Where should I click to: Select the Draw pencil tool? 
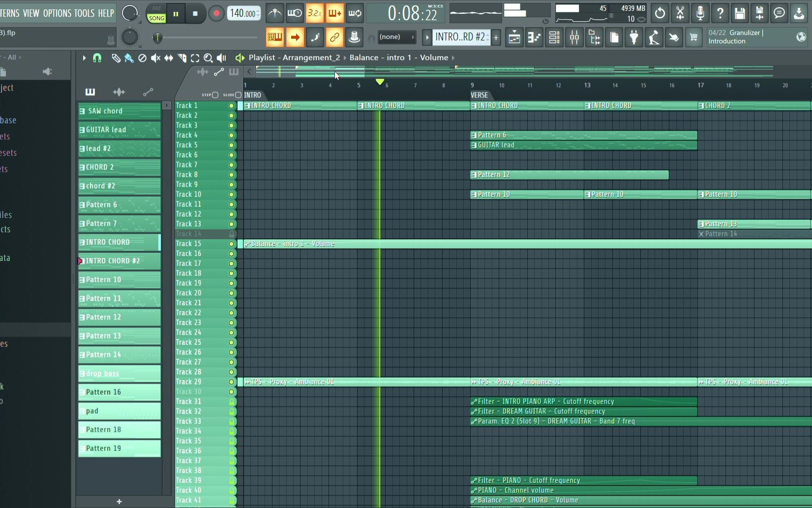pyautogui.click(x=116, y=58)
